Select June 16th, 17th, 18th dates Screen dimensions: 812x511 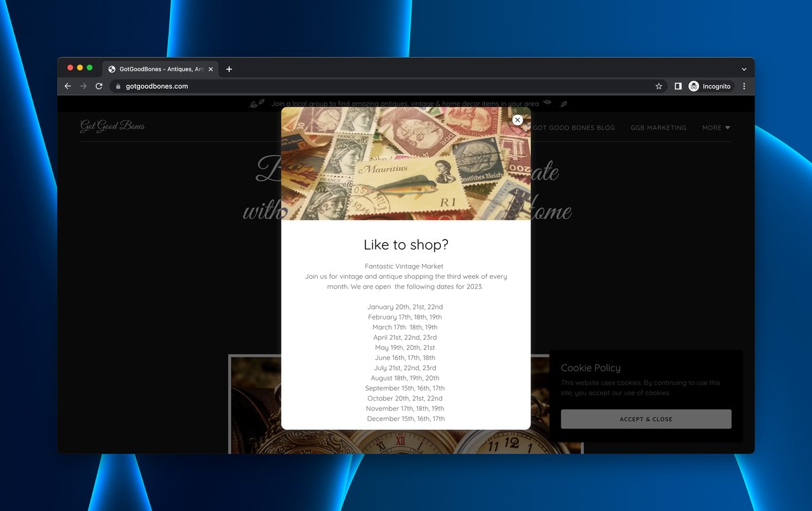[405, 358]
